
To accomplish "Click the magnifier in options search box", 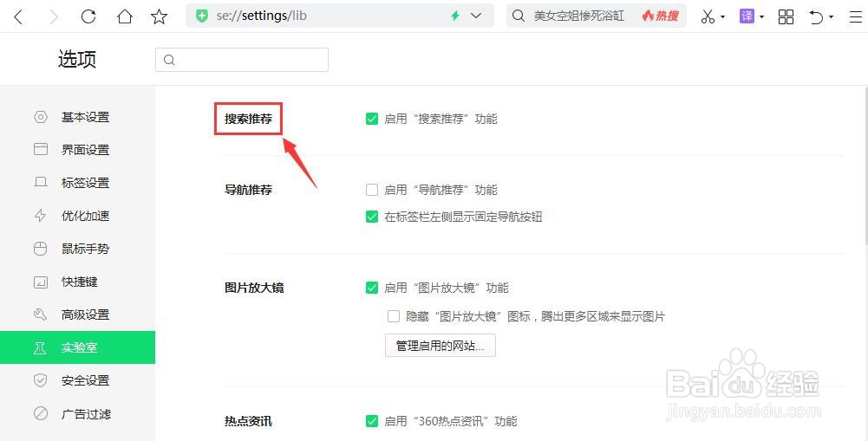I will tap(169, 60).
